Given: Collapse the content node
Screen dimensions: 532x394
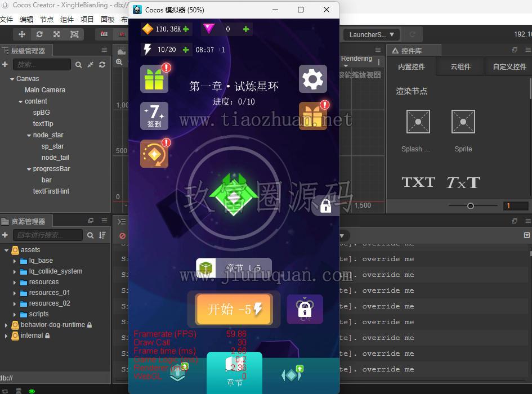Looking at the screenshot, I should click(x=21, y=101).
